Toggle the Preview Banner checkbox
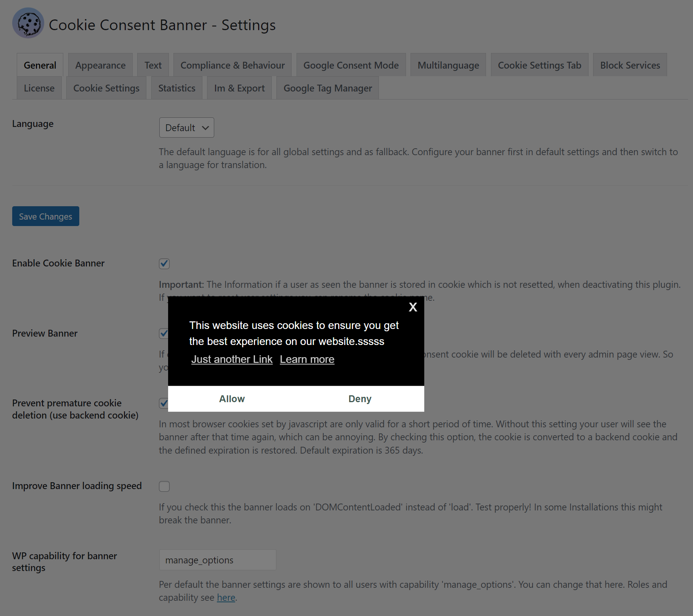Screen dimensions: 693x616 (x=164, y=334)
